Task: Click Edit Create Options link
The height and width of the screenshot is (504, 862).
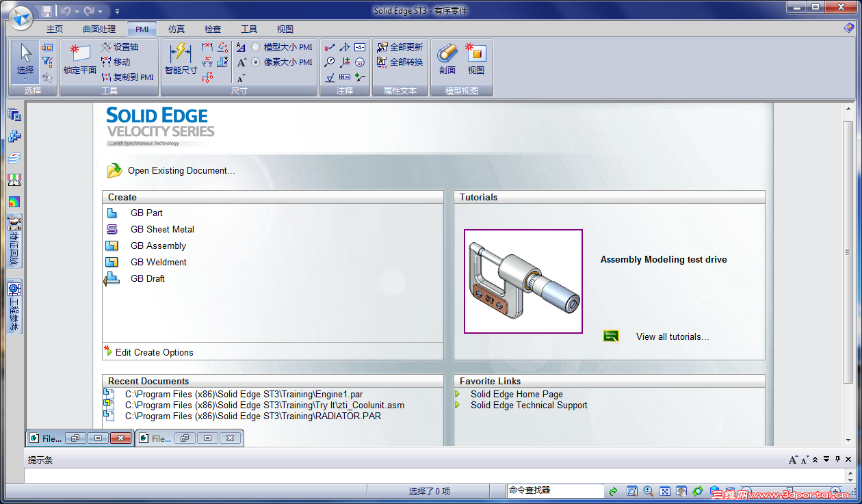Action: coord(155,352)
